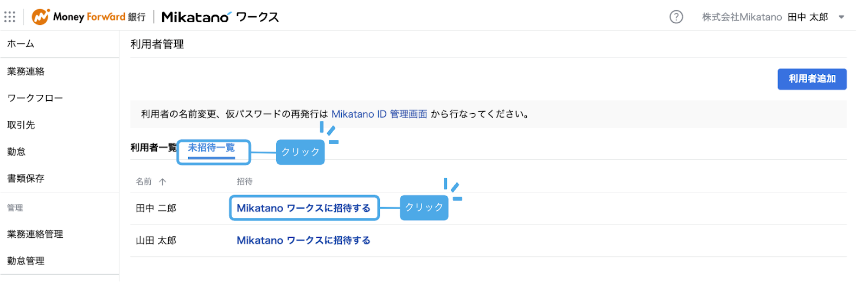
Task: Expand the 田中 太郎 account dropdown arrow
Action: click(x=841, y=17)
